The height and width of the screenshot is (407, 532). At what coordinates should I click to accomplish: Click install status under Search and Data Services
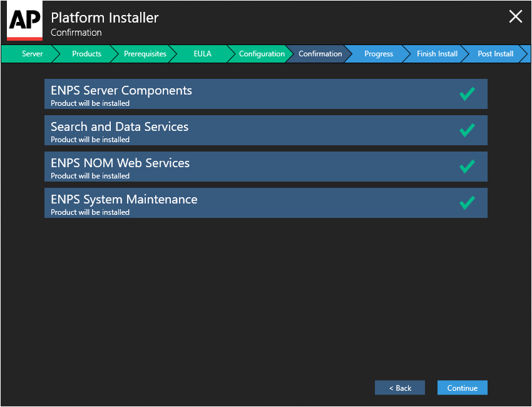point(90,140)
